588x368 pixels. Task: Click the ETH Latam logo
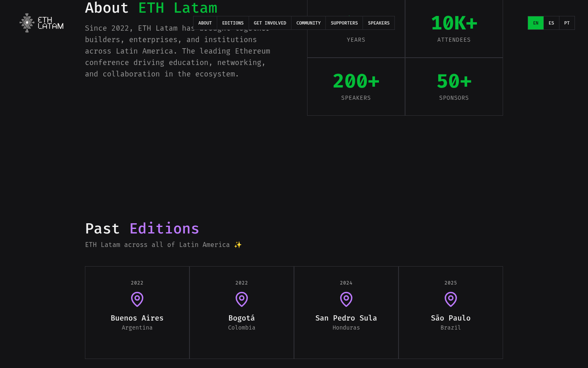42,23
